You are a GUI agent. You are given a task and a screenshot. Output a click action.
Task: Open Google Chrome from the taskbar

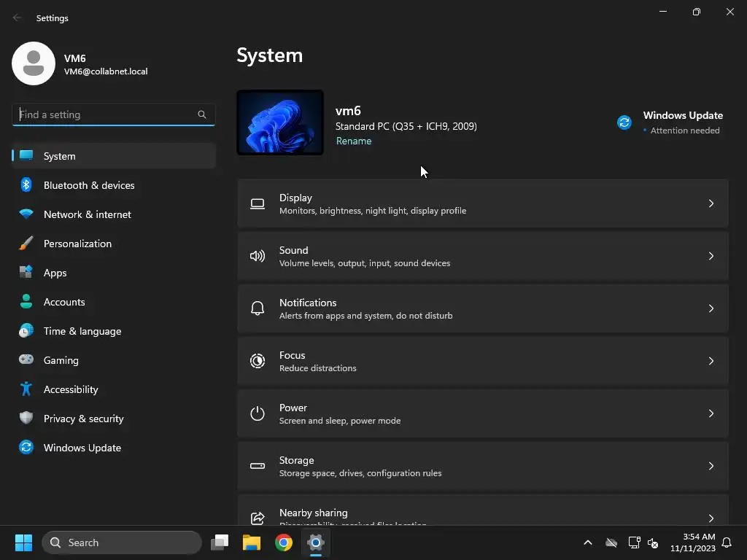tap(284, 542)
